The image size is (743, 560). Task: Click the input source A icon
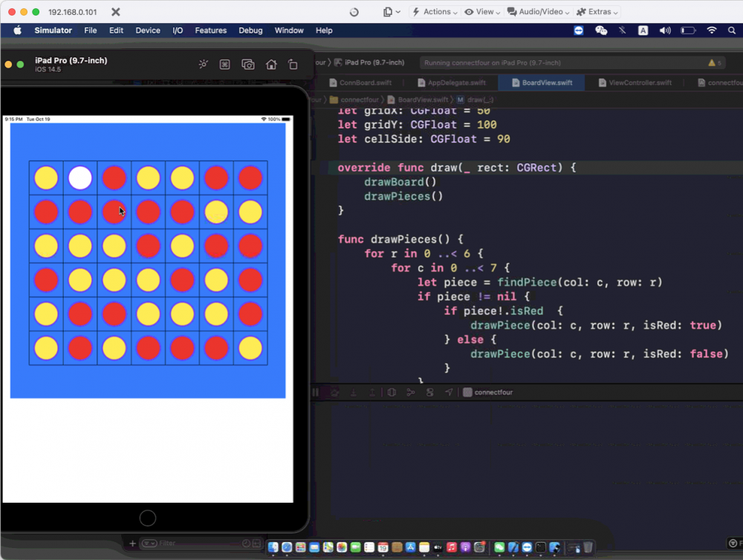[643, 30]
